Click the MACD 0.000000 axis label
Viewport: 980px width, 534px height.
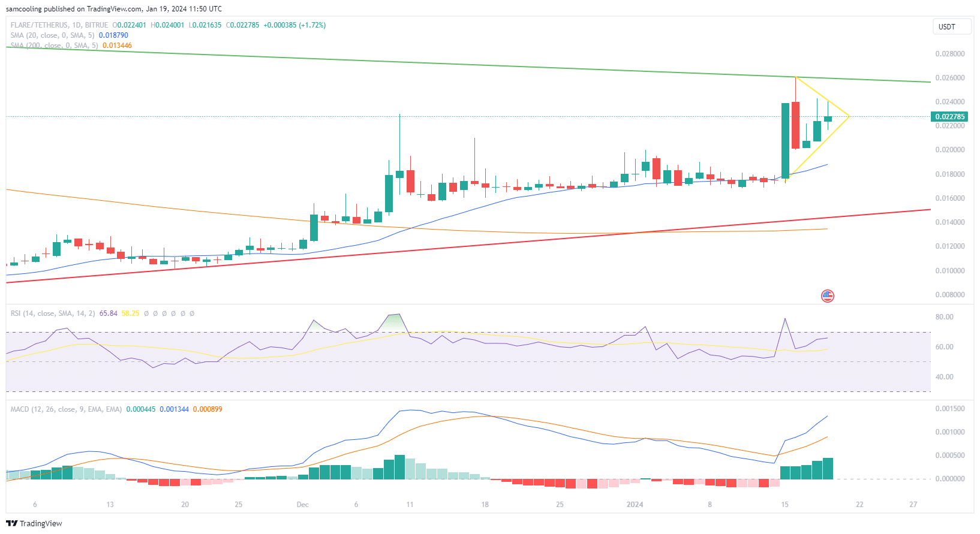coord(950,479)
